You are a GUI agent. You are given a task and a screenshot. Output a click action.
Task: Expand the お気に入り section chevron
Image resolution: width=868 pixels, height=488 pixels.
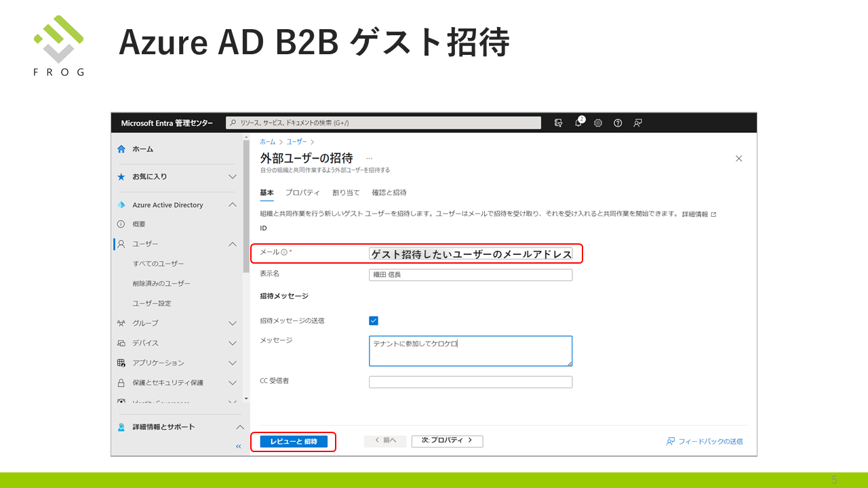pyautogui.click(x=233, y=176)
